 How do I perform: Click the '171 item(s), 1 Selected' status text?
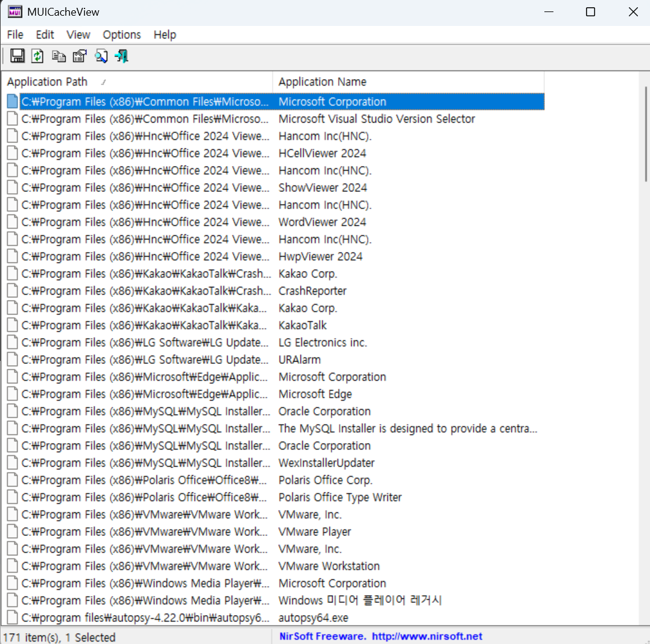pos(59,637)
